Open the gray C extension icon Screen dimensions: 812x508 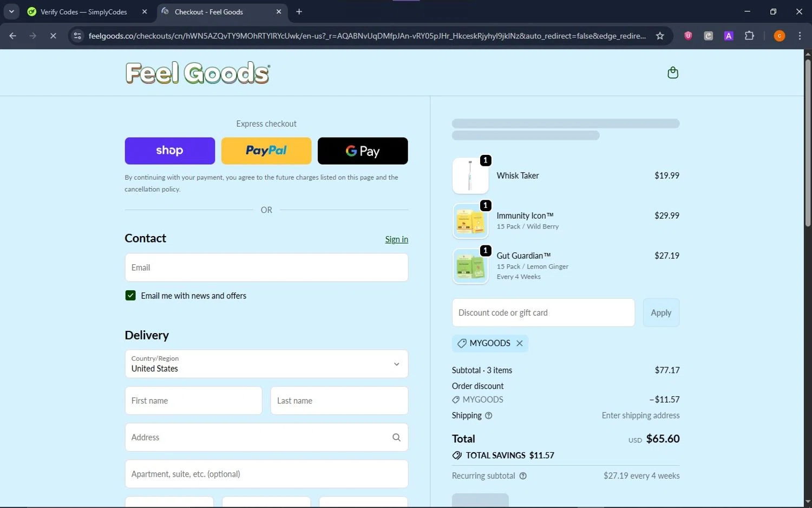(708, 36)
